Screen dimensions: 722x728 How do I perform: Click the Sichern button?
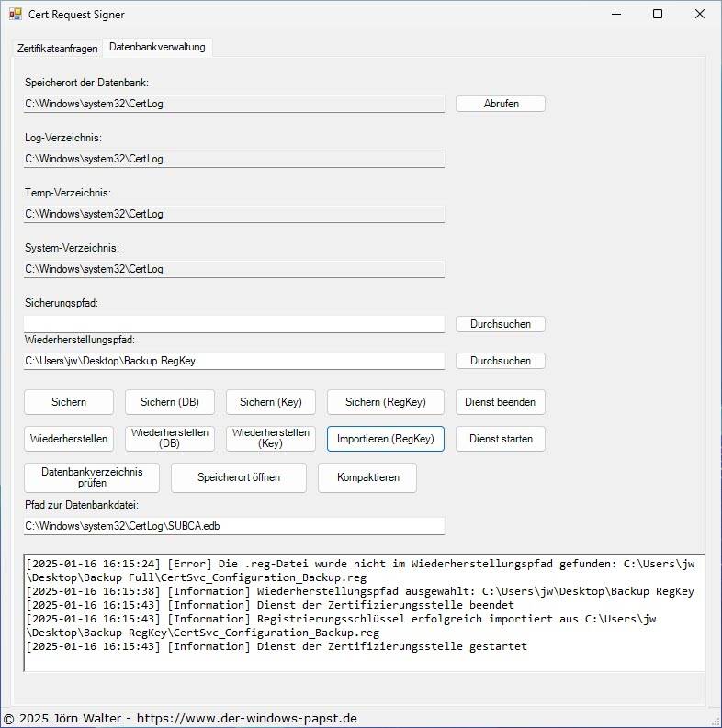click(x=69, y=402)
